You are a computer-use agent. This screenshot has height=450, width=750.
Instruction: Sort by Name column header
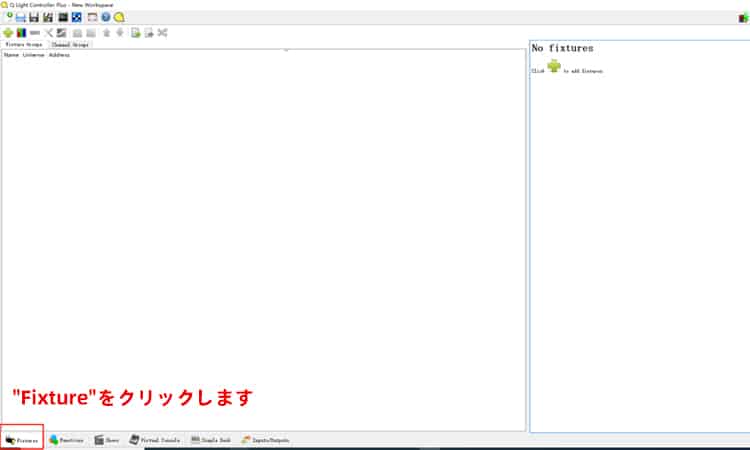coord(11,55)
